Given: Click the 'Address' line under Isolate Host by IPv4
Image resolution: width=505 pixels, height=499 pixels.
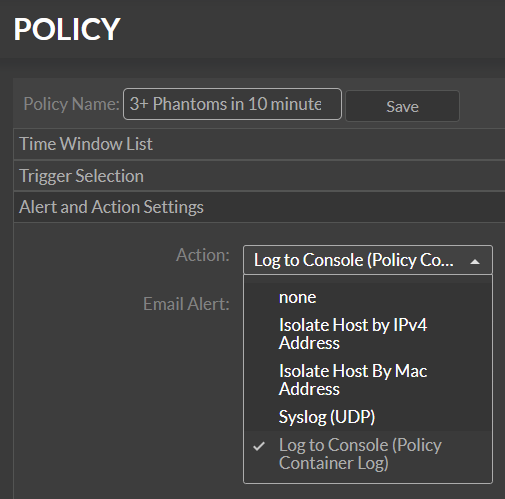Looking at the screenshot, I should (309, 343).
